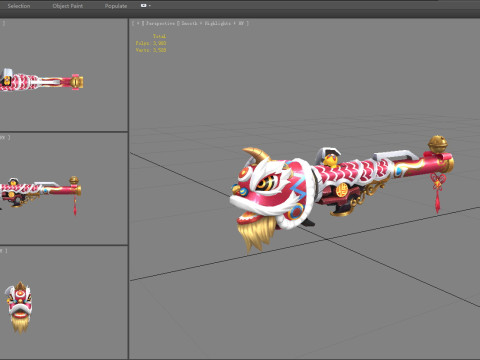
Task: Click the Verts count statistic text
Action: (x=151, y=50)
